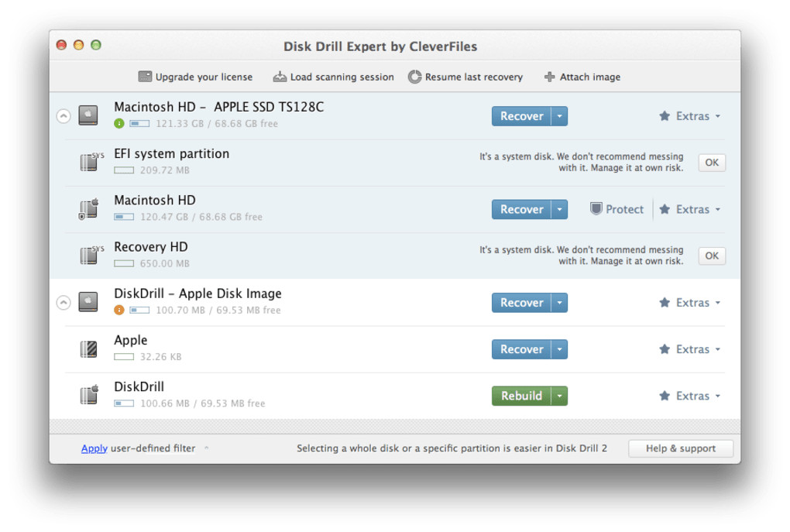The image size is (790, 532).
Task: Open Recover dropdown arrow for DiskDrill Disk Image
Action: 560,302
